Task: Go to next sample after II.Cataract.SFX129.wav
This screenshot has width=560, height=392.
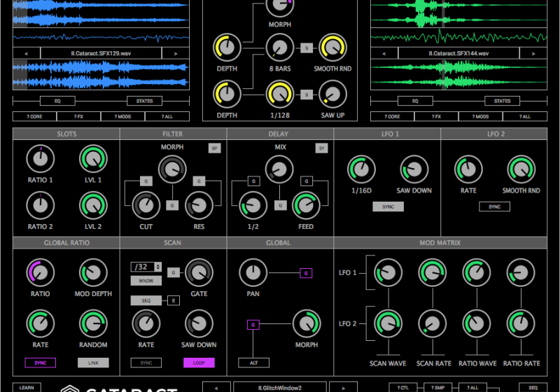Action: [176, 53]
